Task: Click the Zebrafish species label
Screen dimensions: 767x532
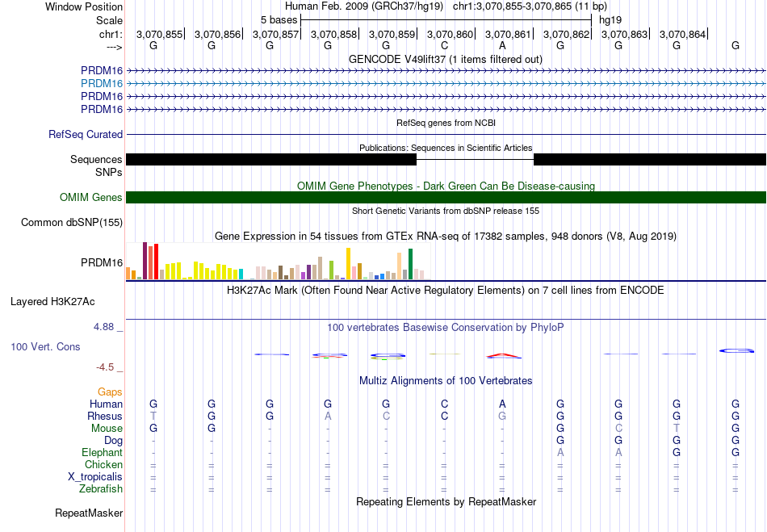Action: pyautogui.click(x=101, y=488)
